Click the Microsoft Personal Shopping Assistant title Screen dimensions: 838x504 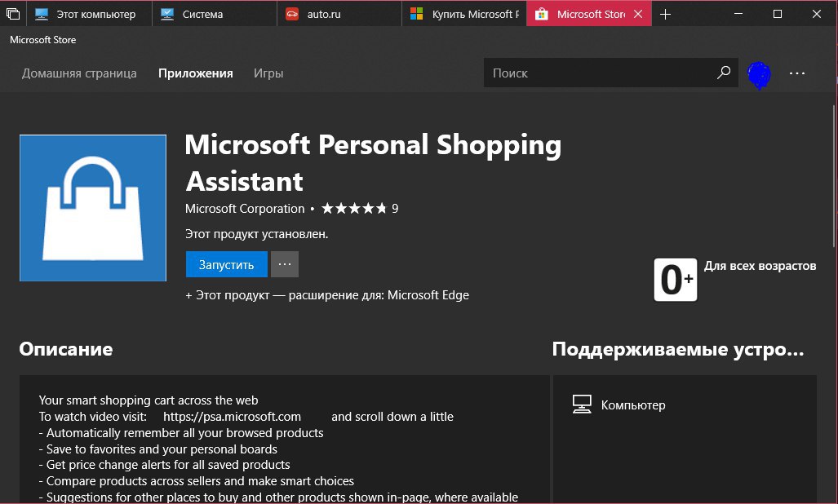tap(373, 163)
